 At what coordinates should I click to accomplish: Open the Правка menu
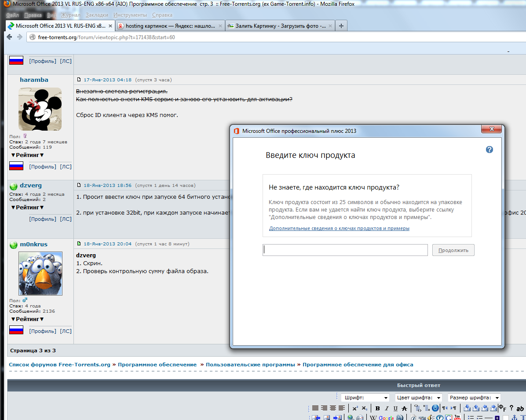[33, 15]
